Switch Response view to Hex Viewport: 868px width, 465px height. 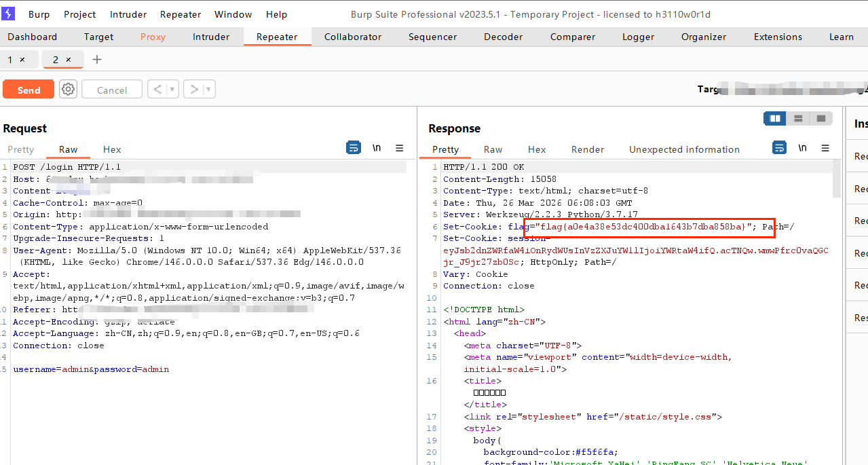tap(537, 149)
